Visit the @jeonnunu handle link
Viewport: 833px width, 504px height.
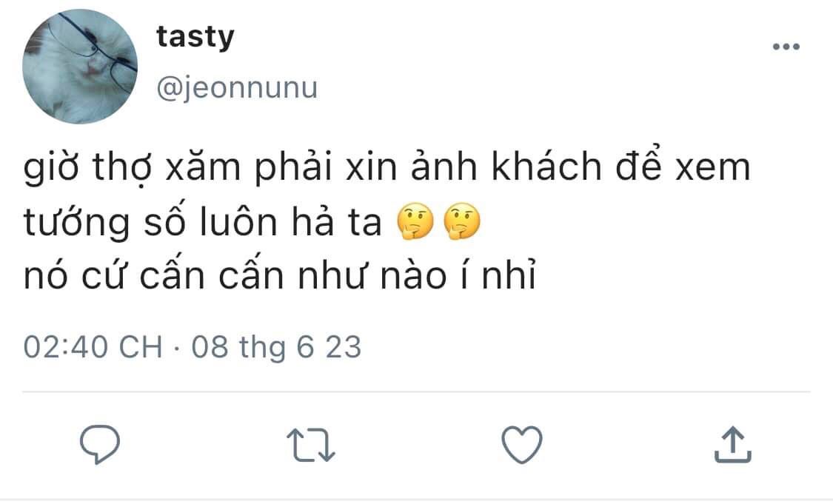(237, 87)
